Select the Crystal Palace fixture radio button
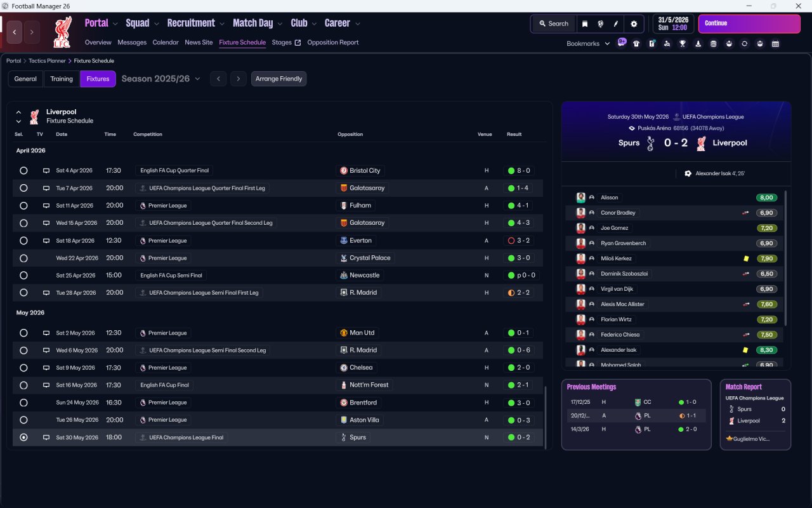The height and width of the screenshot is (508, 812). (23, 258)
